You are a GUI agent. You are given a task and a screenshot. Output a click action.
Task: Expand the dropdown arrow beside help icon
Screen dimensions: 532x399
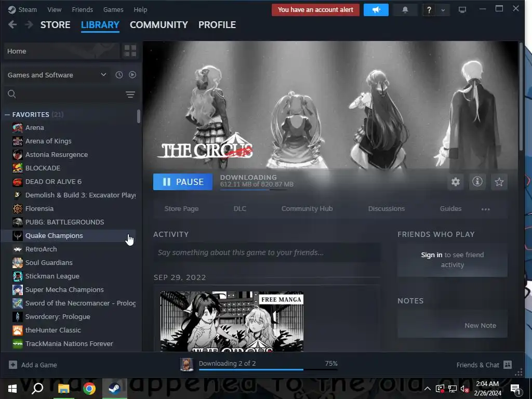pyautogui.click(x=443, y=10)
